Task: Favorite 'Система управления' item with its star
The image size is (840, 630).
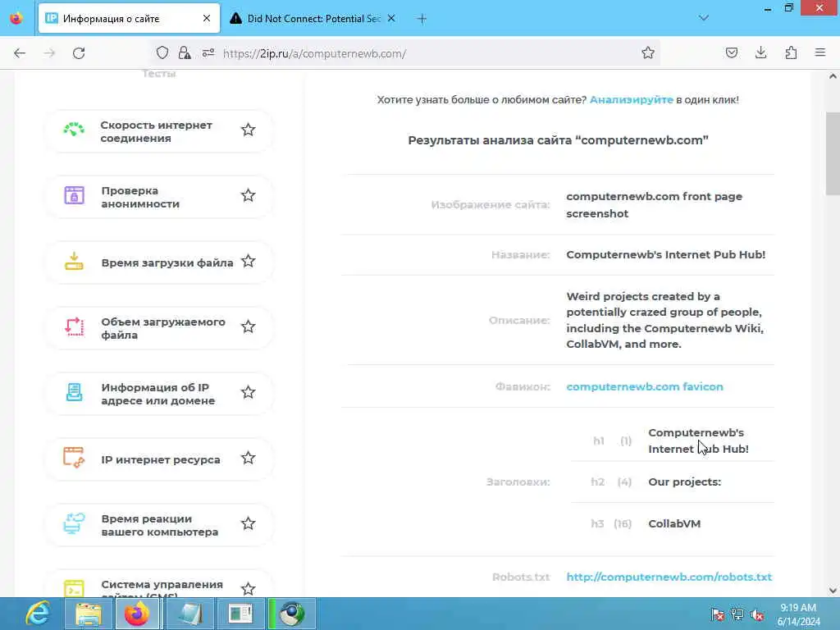Action: tap(248, 589)
